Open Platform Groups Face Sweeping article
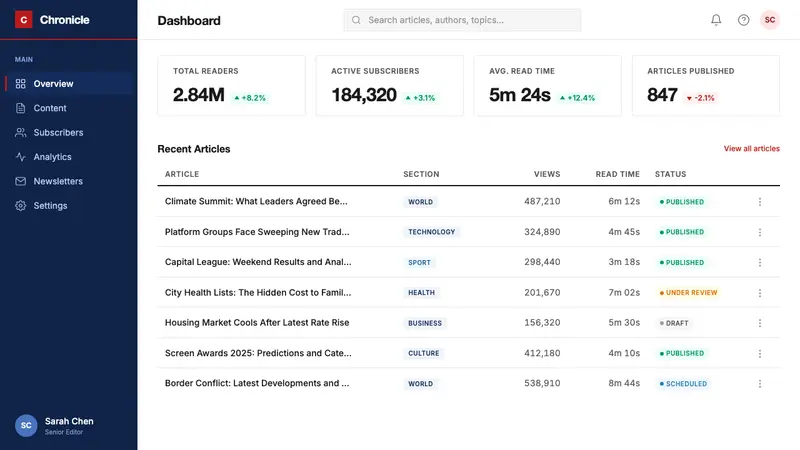Screen dimensions: 800x450 coord(257,232)
